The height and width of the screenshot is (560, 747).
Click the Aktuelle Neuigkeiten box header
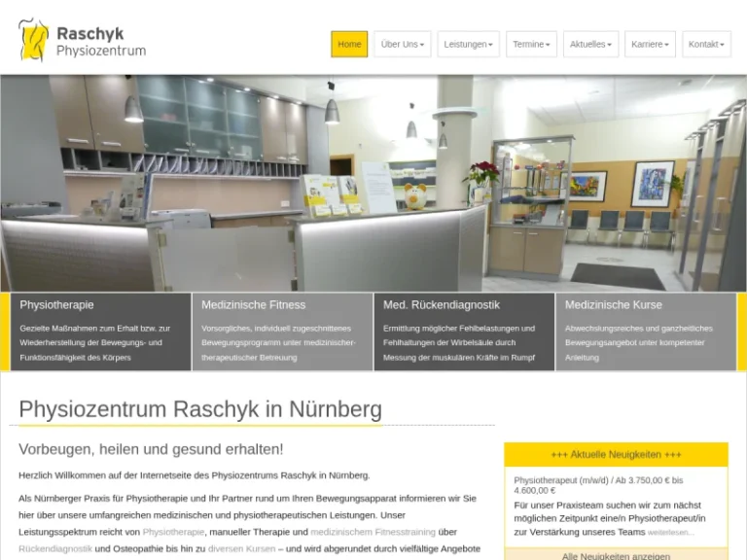[616, 455]
